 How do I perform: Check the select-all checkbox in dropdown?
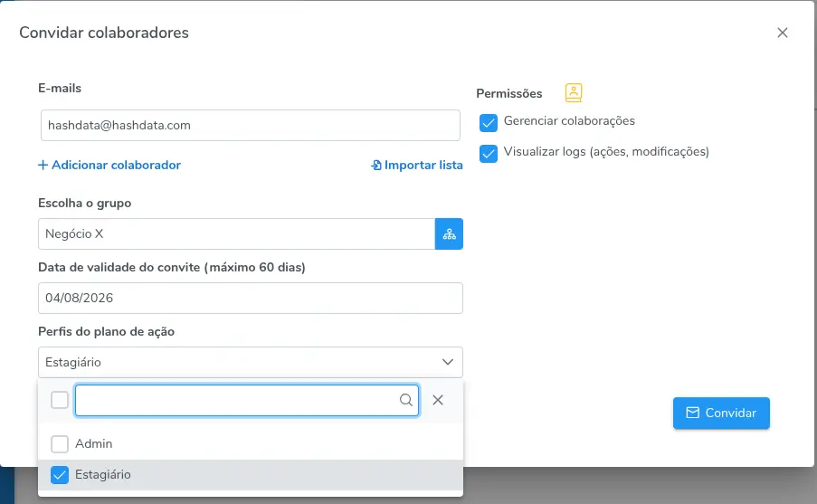pyautogui.click(x=60, y=400)
